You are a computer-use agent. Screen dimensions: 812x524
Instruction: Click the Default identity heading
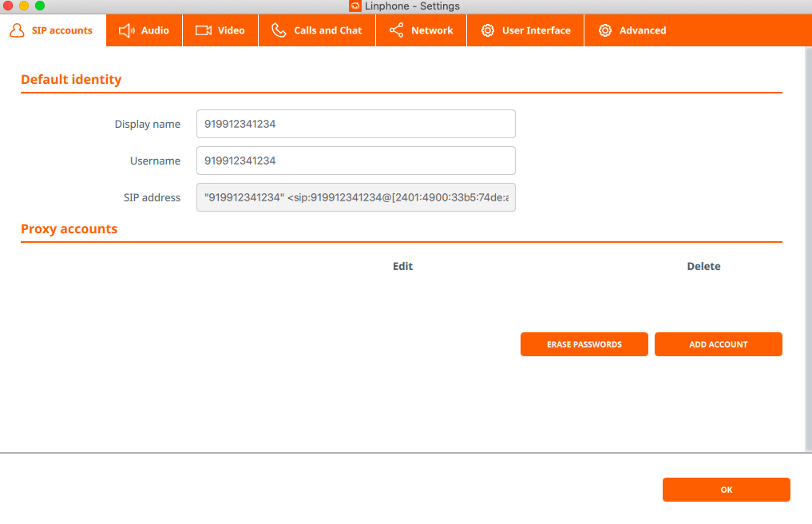72,79
